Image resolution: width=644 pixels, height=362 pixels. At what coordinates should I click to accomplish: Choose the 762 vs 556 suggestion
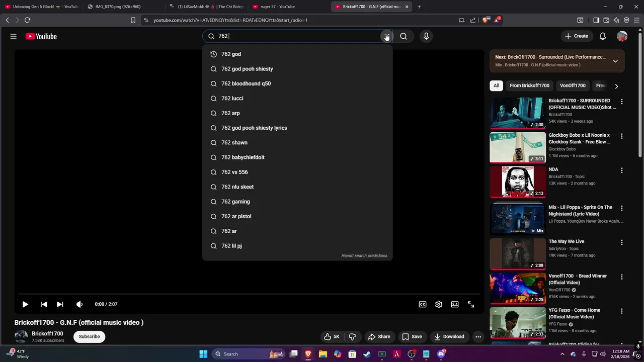[x=297, y=172]
